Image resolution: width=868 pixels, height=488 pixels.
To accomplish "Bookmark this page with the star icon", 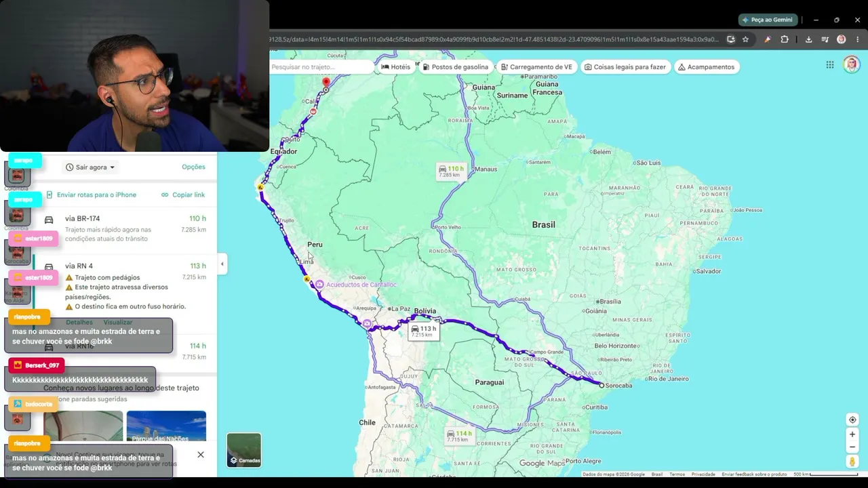I will [x=745, y=39].
